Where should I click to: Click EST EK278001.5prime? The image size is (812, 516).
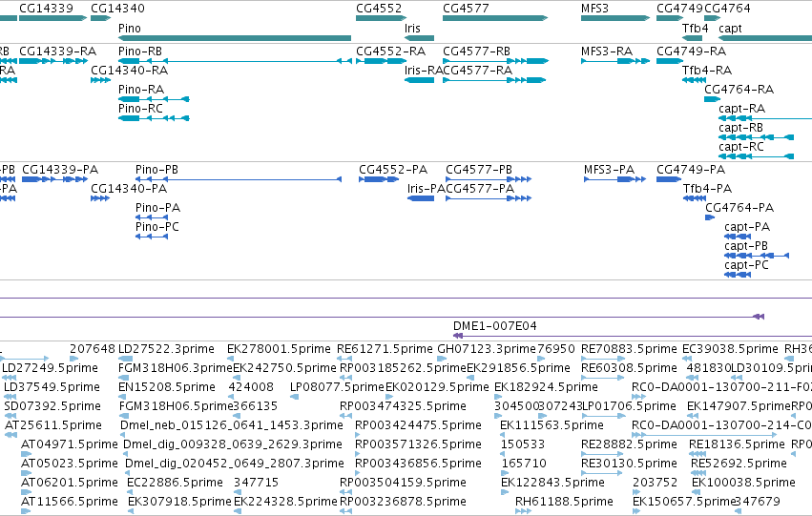point(231,358)
